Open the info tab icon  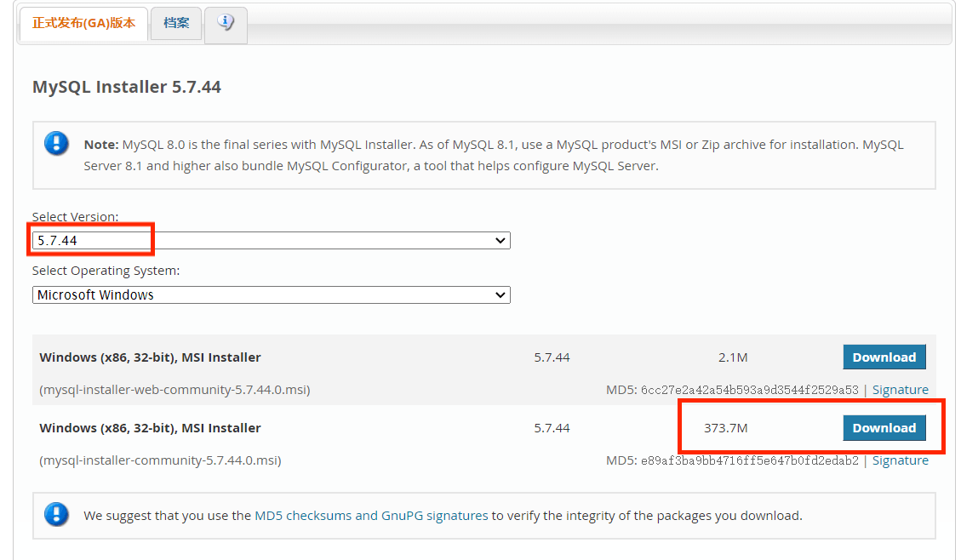(226, 23)
